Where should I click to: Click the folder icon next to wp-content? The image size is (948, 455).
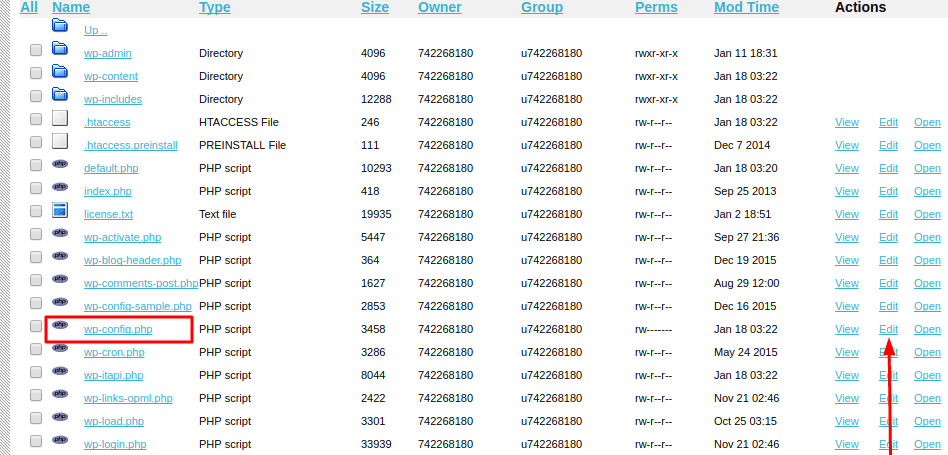(x=60, y=72)
